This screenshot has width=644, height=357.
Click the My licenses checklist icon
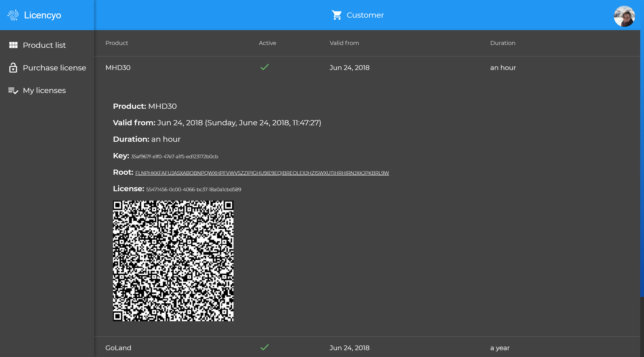13,90
